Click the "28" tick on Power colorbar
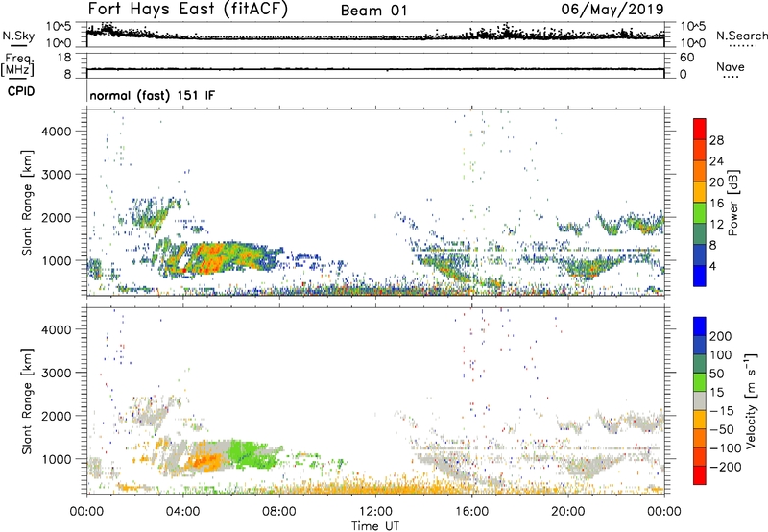Screen dimensions: 768x532 (x=716, y=140)
